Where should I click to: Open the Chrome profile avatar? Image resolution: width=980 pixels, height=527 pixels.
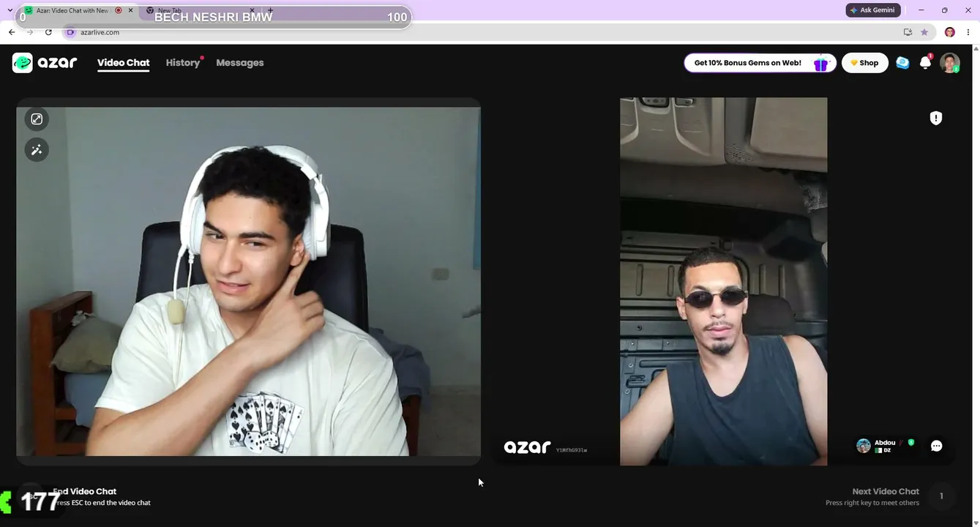pos(949,32)
